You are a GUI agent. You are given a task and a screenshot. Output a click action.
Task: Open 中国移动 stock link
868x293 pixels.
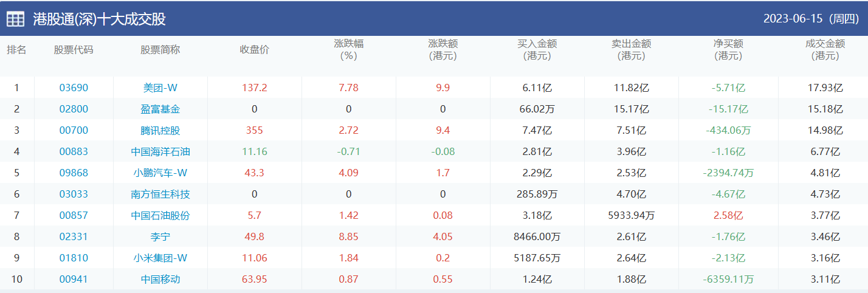pos(160,279)
